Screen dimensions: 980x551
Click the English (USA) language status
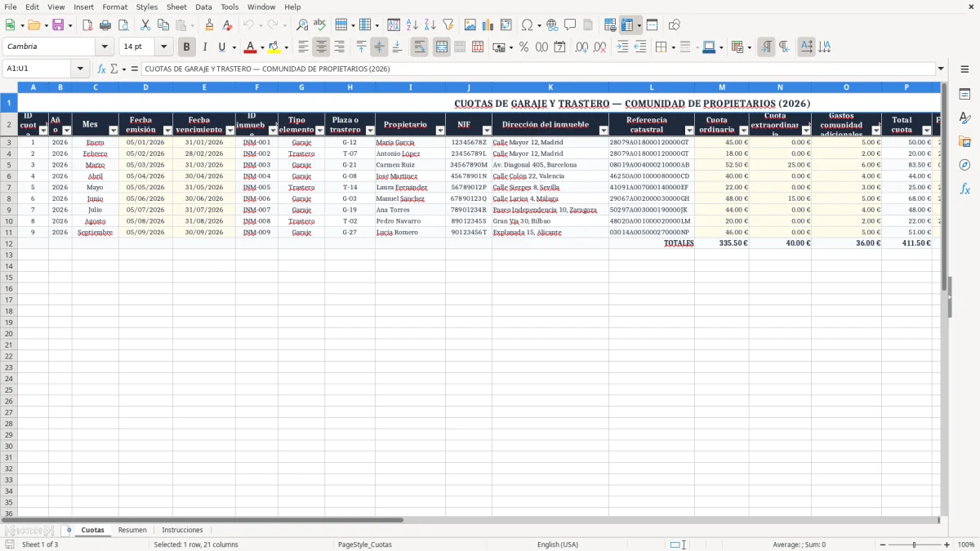558,544
